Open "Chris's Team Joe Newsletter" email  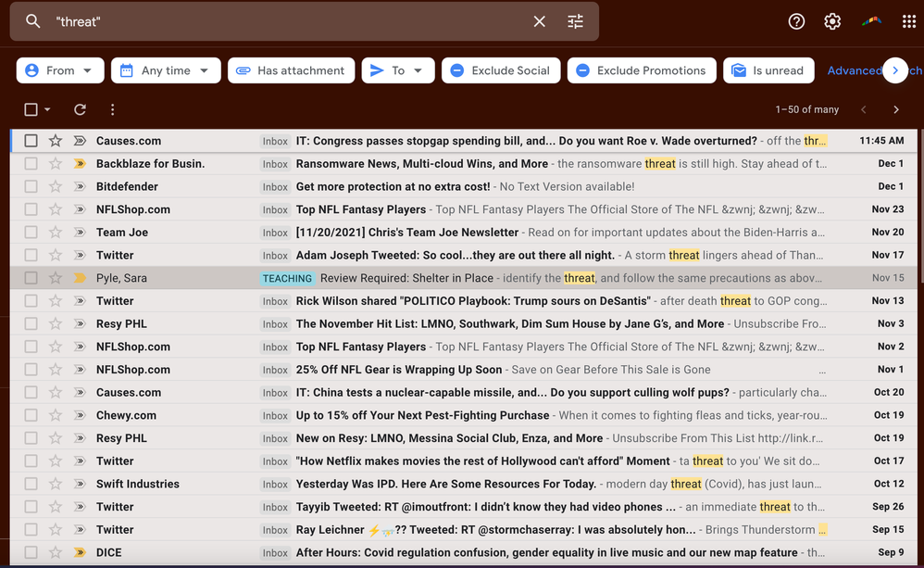407,233
